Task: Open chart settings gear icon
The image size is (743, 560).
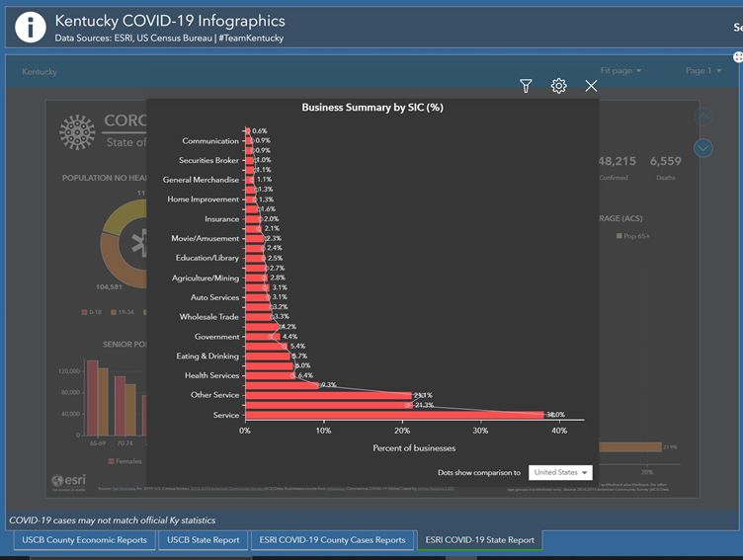Action: tap(558, 87)
